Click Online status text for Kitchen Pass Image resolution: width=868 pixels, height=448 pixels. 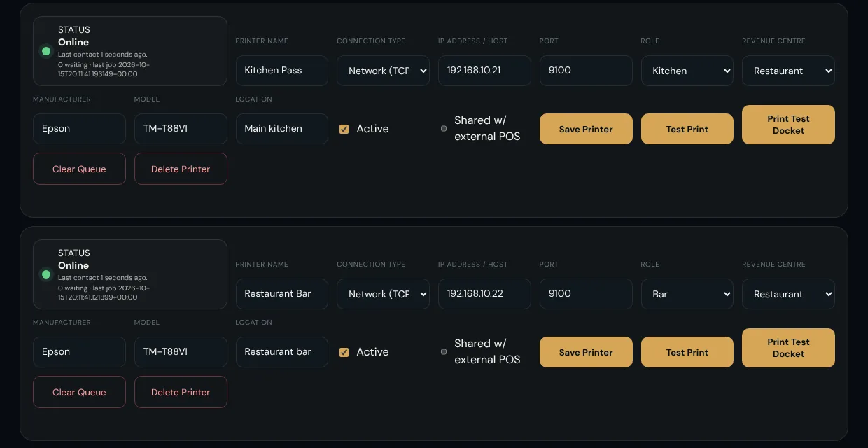73,42
